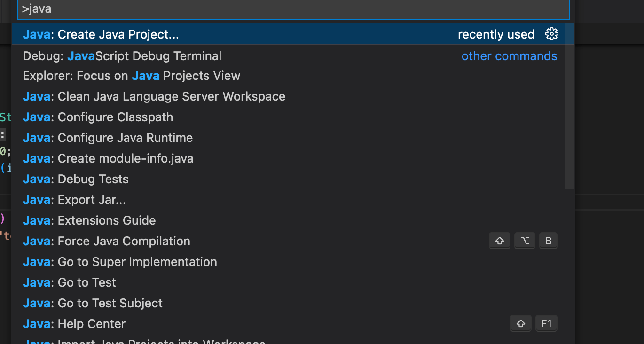
Task: Click the Shift key badge for Help Center
Action: [x=520, y=324]
